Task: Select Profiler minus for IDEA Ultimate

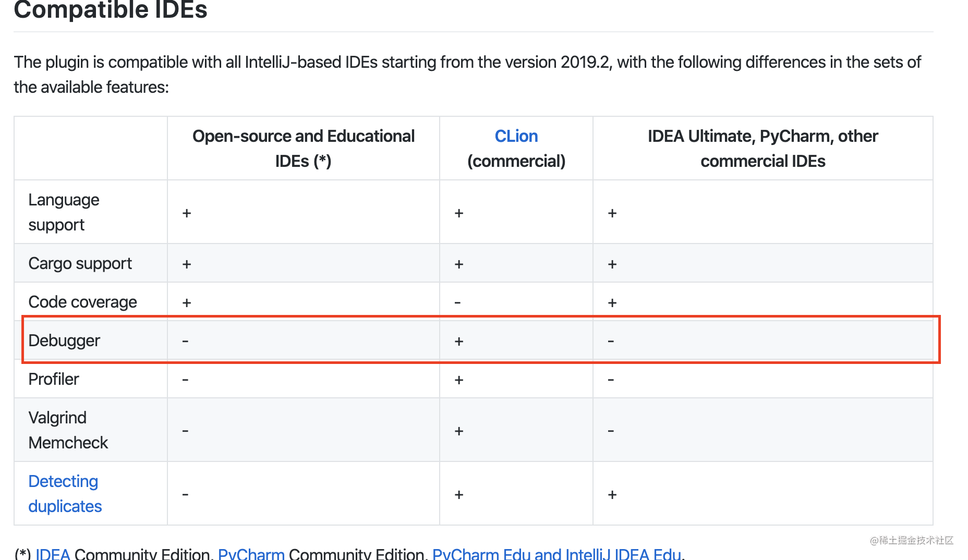Action: tap(611, 380)
